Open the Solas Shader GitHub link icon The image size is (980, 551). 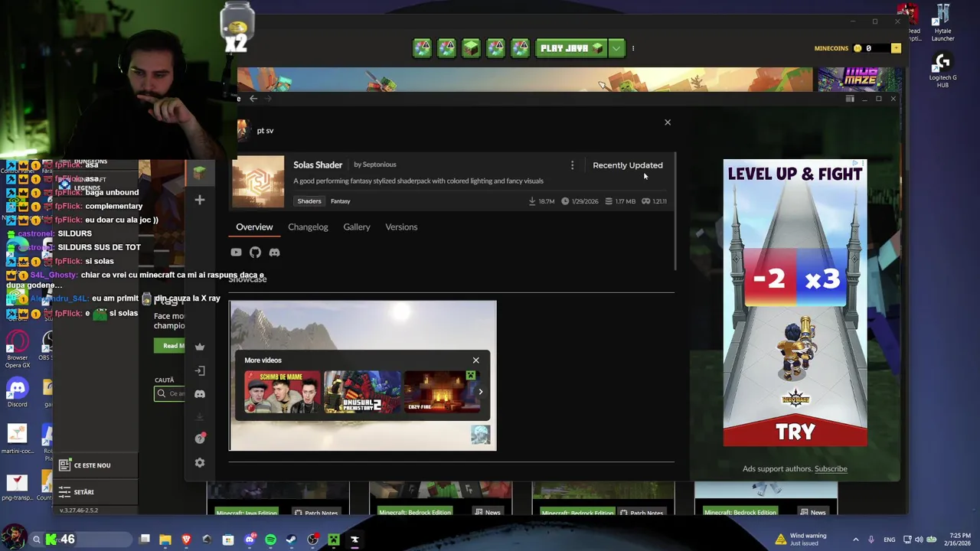tap(255, 253)
